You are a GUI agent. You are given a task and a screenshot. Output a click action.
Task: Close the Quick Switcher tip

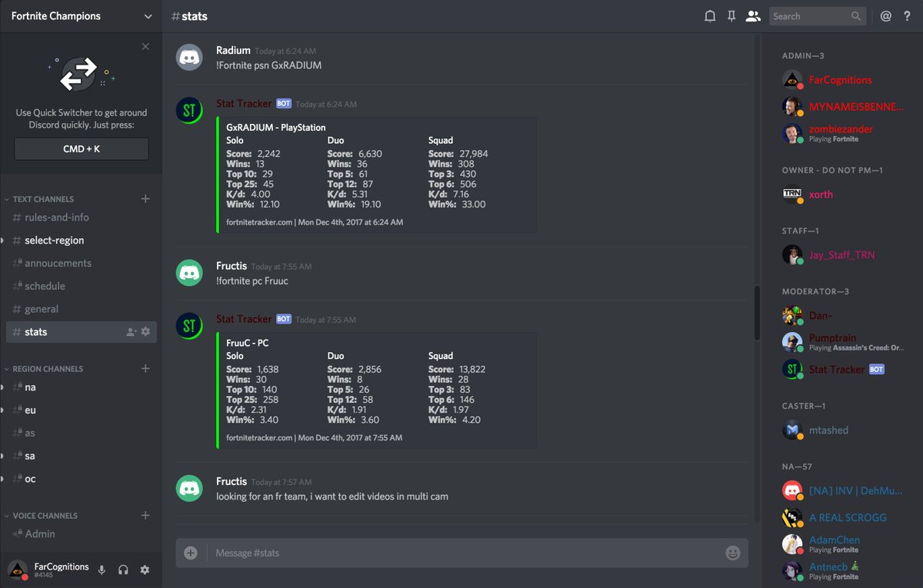tap(145, 47)
